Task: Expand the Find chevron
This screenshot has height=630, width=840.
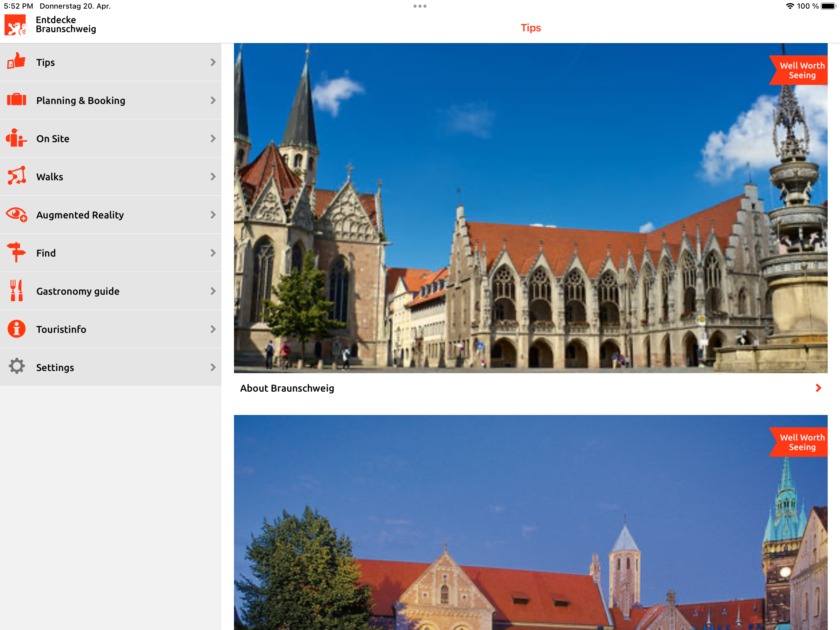Action: coord(213,253)
